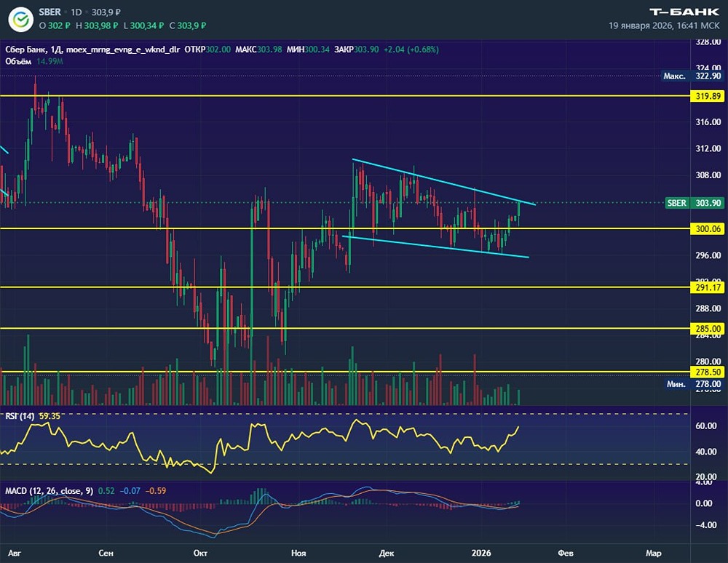Click the Sberbank round logo icon
The width and height of the screenshot is (728, 563).
click(x=21, y=19)
